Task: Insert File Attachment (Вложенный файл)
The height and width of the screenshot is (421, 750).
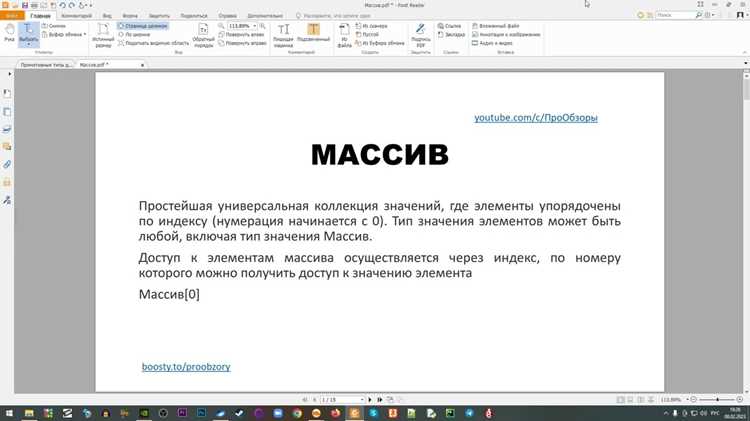Action: pos(496,26)
